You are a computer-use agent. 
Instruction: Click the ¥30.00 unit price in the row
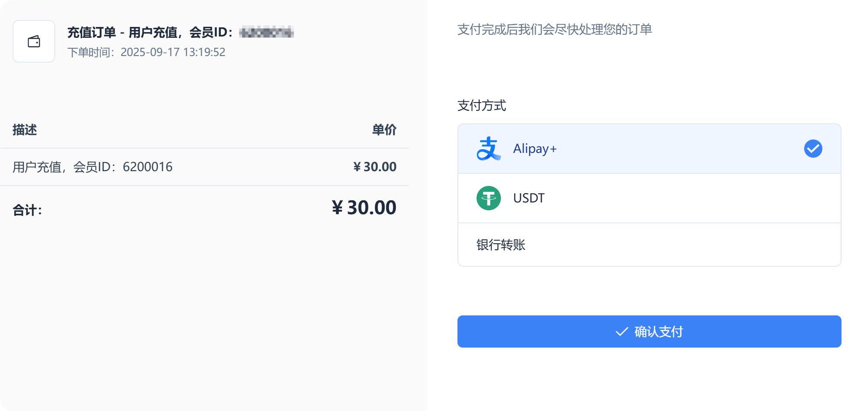pos(374,167)
